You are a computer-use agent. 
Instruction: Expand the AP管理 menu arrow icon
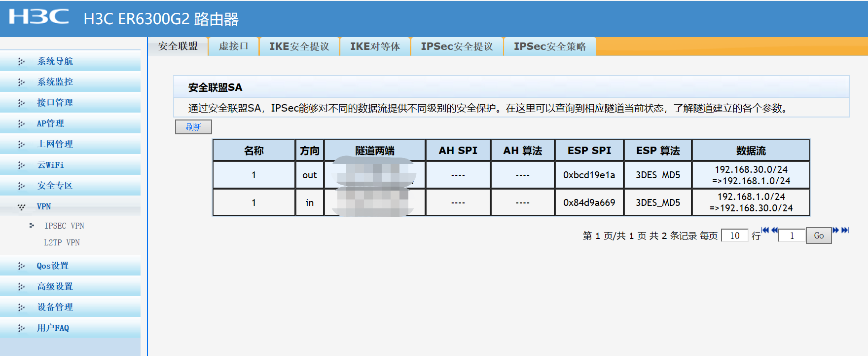click(21, 123)
